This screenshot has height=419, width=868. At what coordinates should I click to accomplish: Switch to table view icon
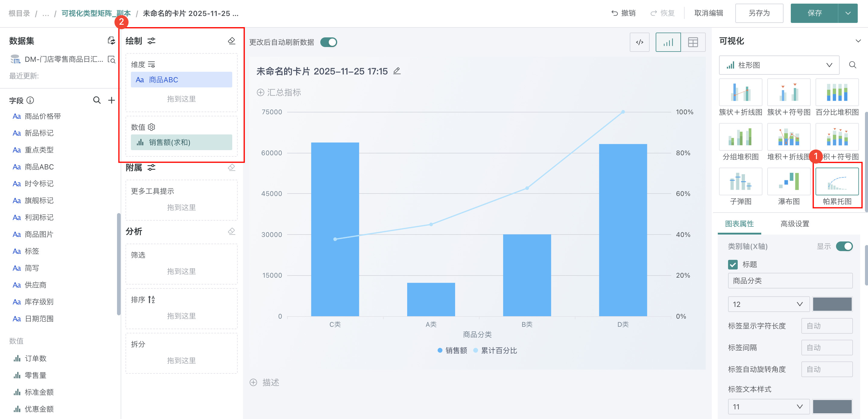(693, 42)
